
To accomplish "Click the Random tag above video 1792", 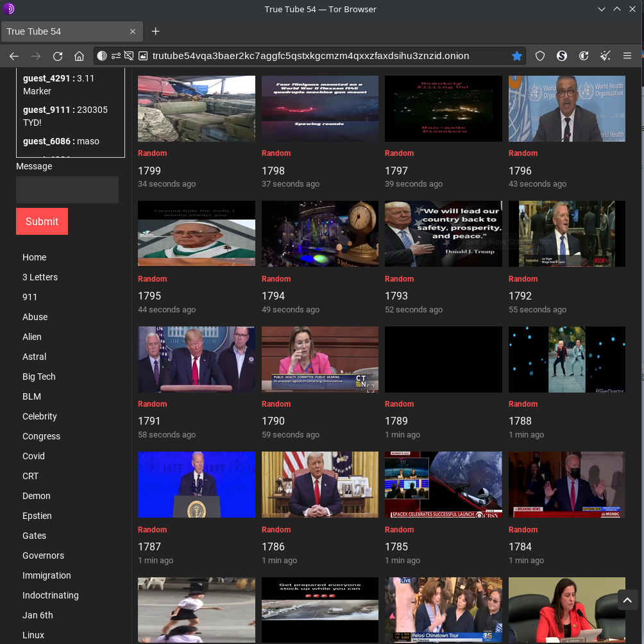I will click(x=523, y=279).
